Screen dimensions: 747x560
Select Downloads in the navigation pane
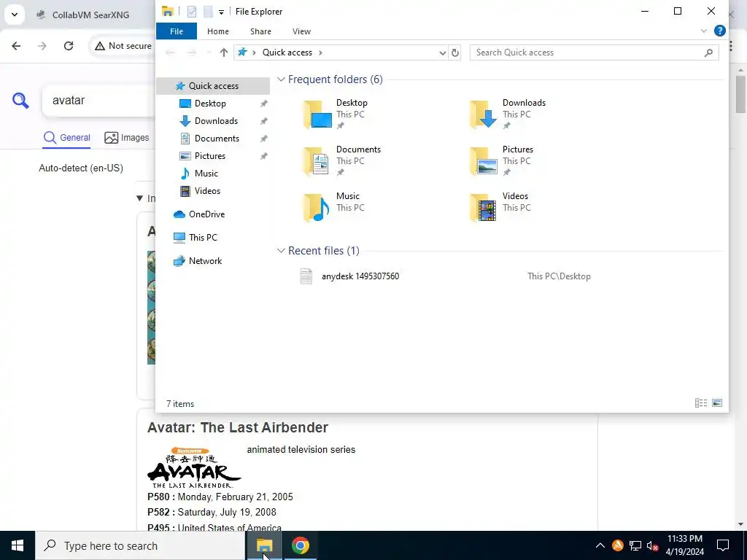216,121
